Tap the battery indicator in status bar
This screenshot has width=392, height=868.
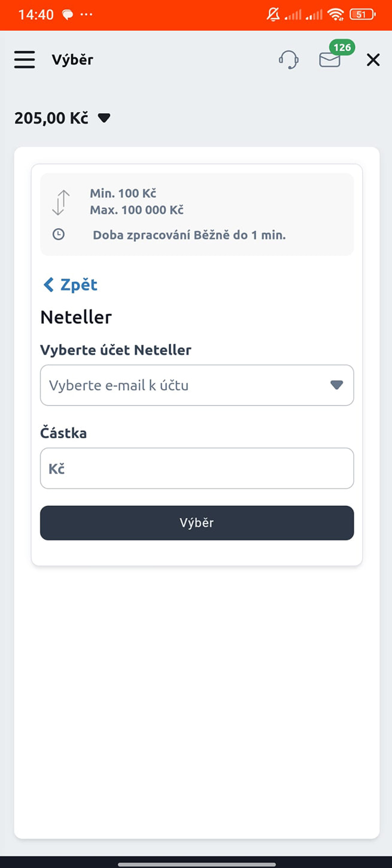coord(362,15)
